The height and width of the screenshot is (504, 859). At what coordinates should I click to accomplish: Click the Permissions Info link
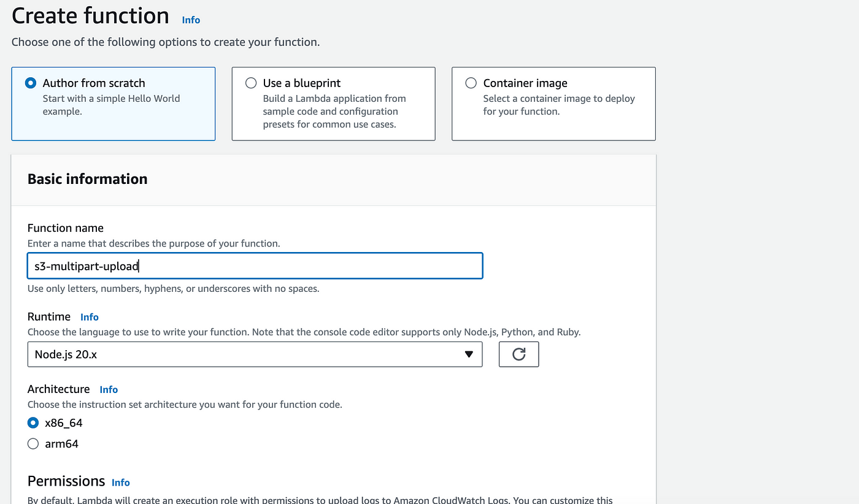point(120,483)
